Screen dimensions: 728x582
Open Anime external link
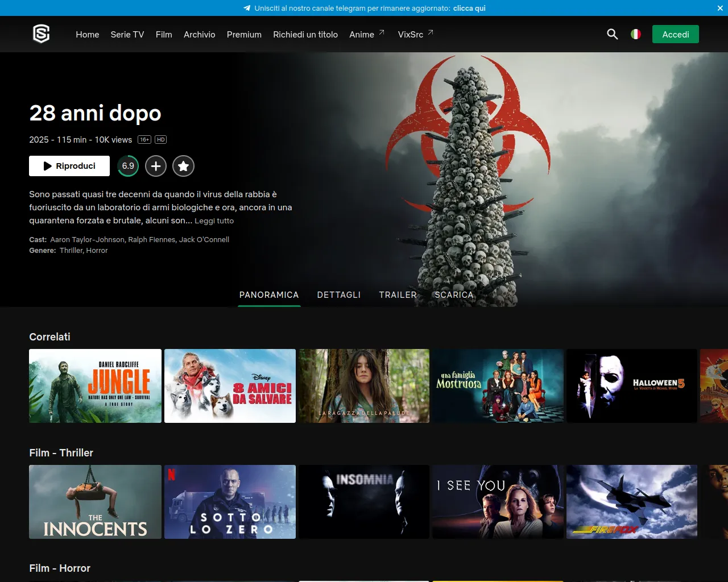[367, 34]
